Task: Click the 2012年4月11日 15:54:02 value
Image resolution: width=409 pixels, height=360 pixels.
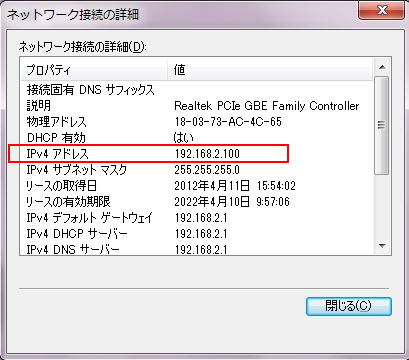Action: [x=235, y=186]
